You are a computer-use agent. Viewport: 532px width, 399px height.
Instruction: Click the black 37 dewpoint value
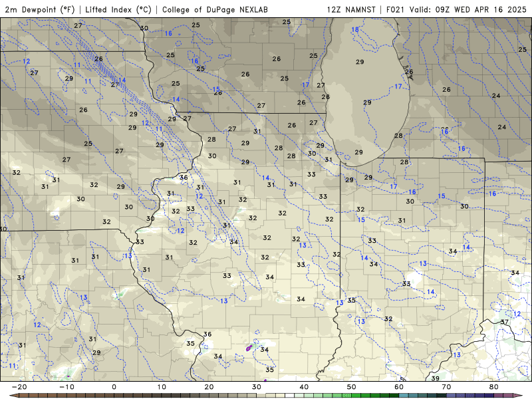point(505,322)
